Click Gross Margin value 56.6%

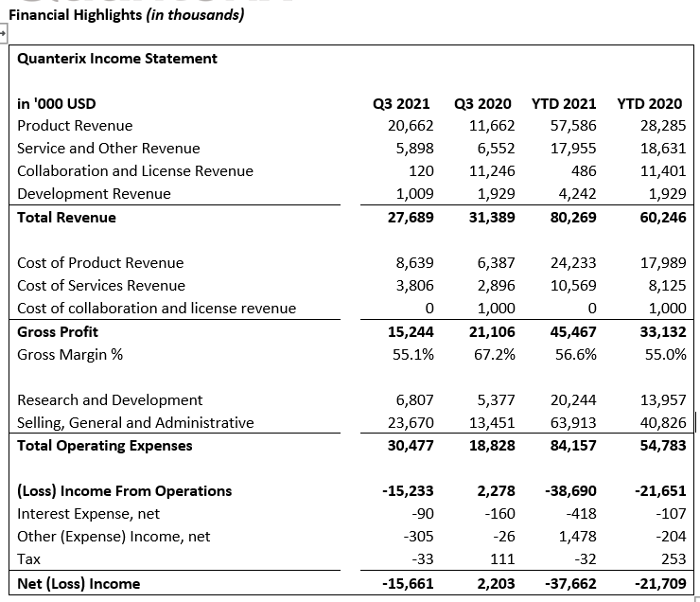(x=575, y=355)
